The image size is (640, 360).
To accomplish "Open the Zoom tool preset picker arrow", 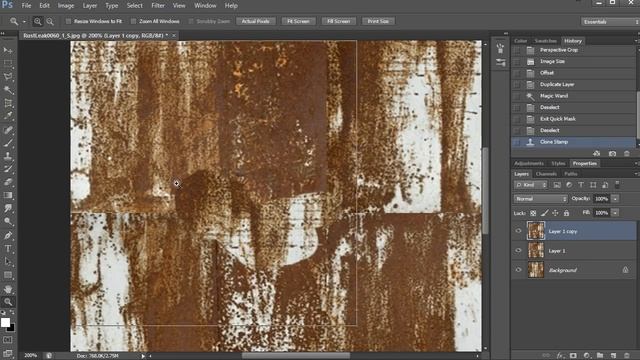I will point(24,22).
